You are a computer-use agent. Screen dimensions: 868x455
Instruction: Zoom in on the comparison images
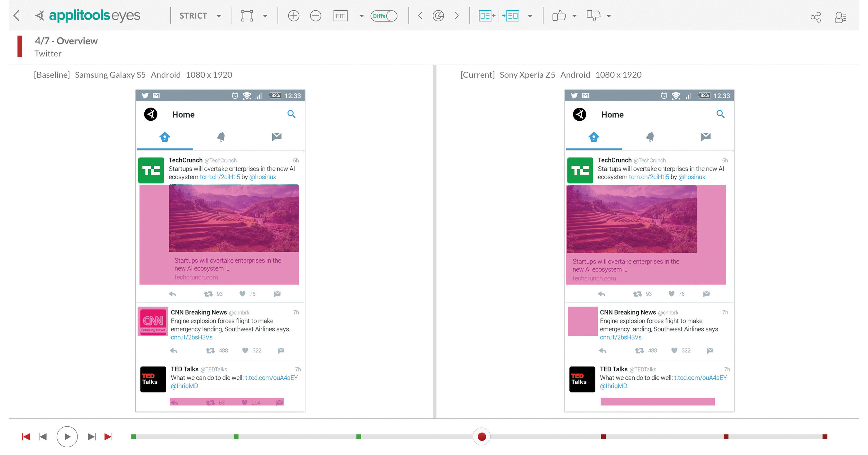294,15
